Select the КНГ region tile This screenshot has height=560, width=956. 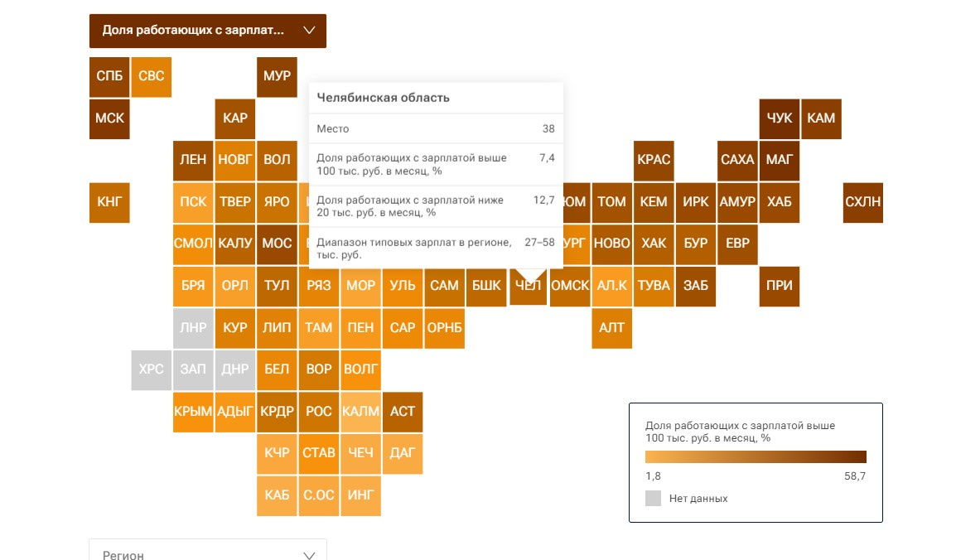pos(109,202)
